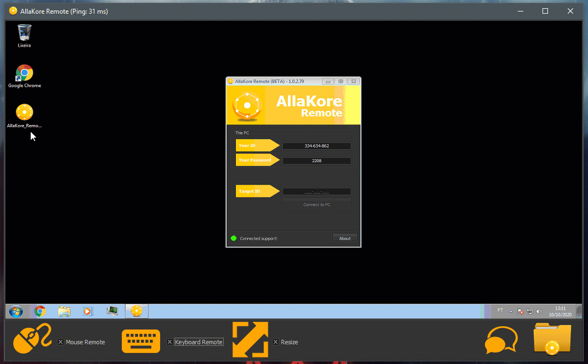This screenshot has height=364, width=588.
Task: Maximize the outer AllaKore Remote window
Action: tap(545, 11)
